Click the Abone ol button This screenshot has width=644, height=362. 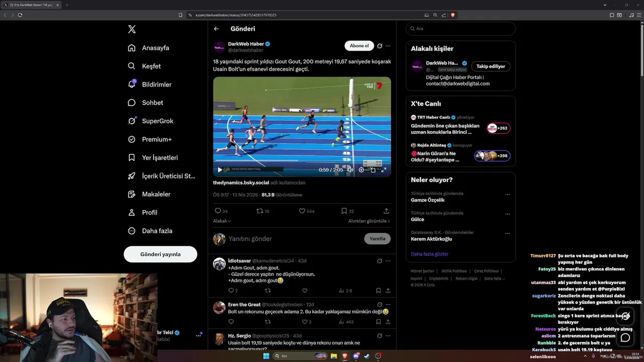pyautogui.click(x=359, y=46)
